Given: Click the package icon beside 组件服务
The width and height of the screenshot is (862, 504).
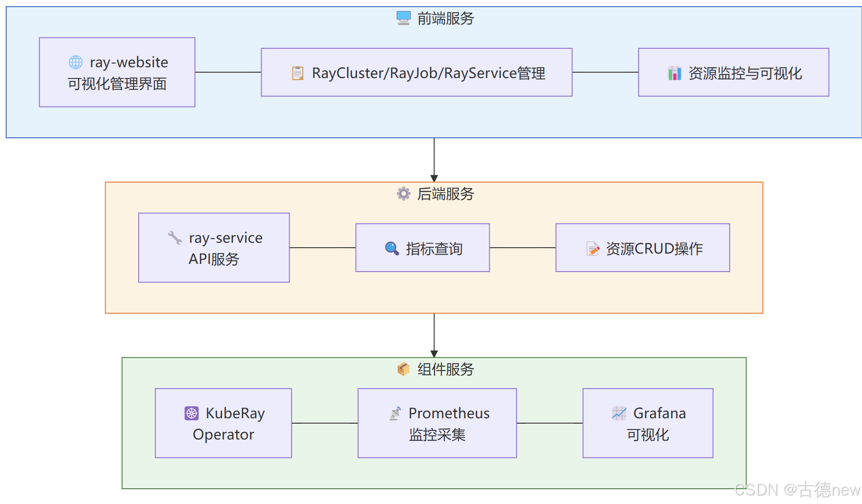Looking at the screenshot, I should click(403, 369).
